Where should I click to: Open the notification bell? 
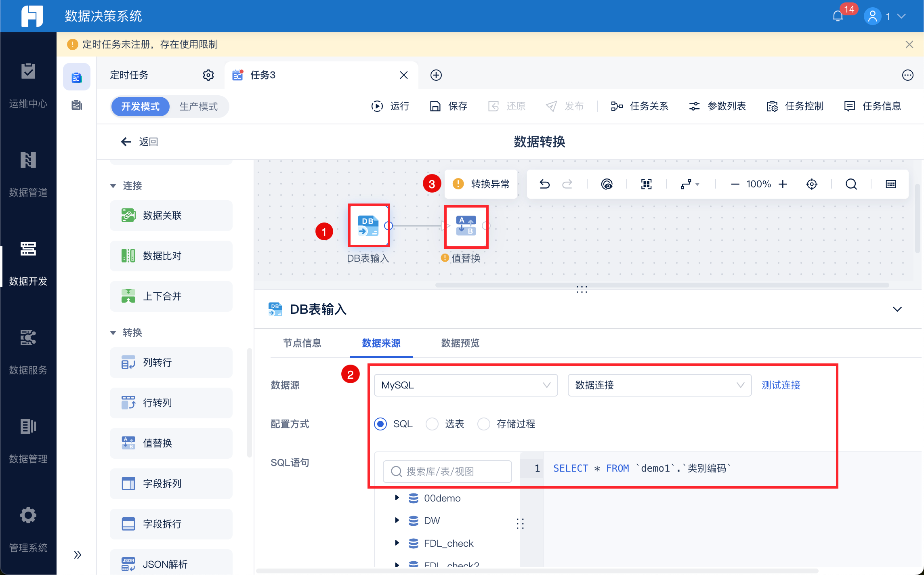[838, 16]
